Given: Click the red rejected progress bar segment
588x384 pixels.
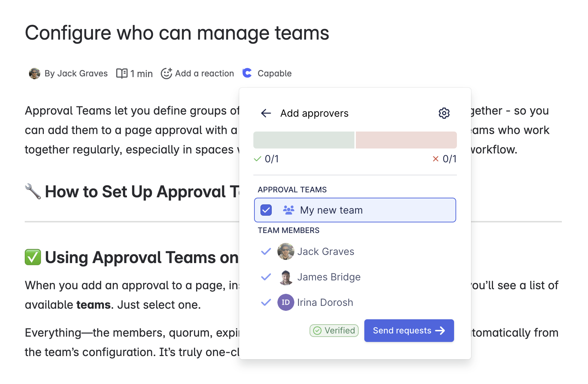Looking at the screenshot, I should (x=406, y=140).
